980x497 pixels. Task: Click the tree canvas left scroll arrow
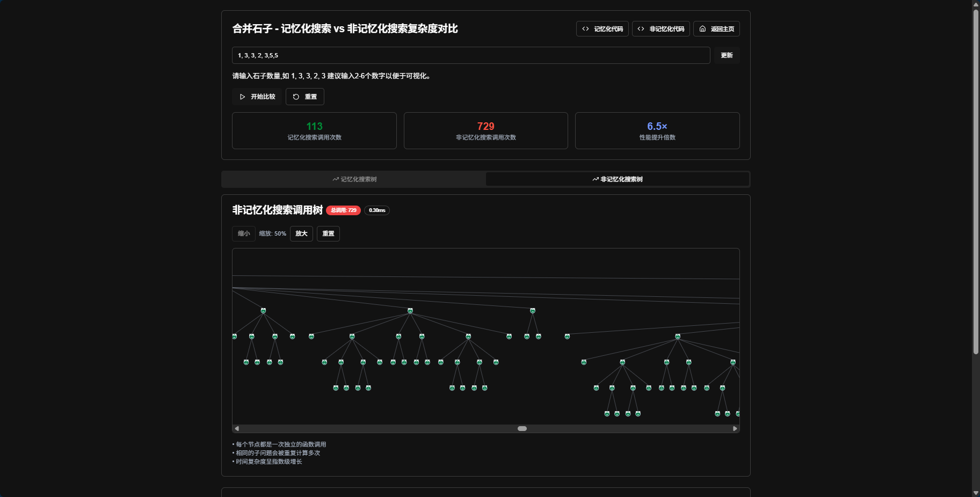[237, 428]
